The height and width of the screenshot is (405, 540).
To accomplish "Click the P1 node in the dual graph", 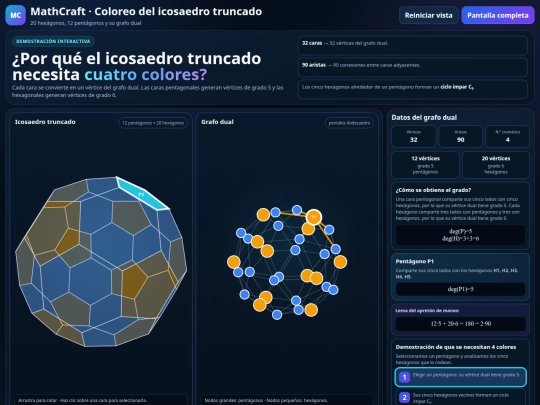I will tap(313, 217).
